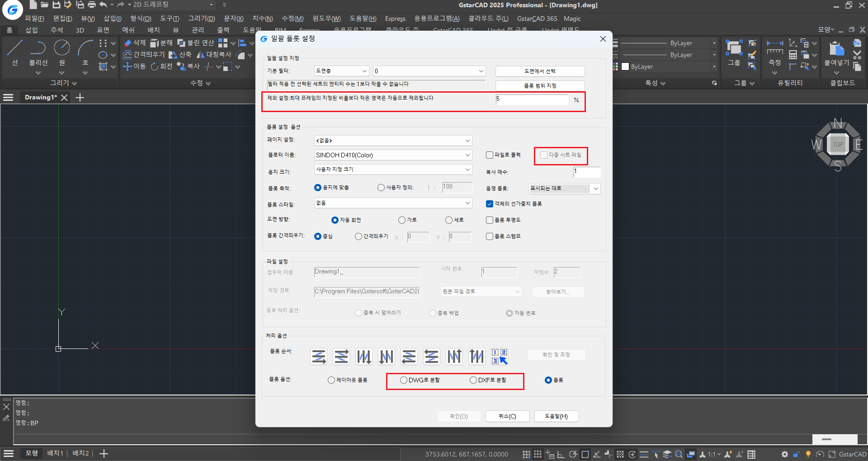Open layer value dropdown showing 0

[x=429, y=71]
